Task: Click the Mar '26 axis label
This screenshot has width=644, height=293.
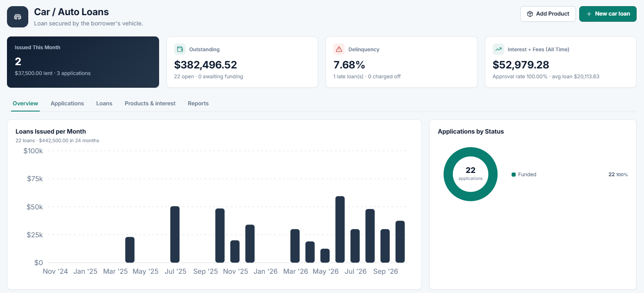Action: point(296,271)
